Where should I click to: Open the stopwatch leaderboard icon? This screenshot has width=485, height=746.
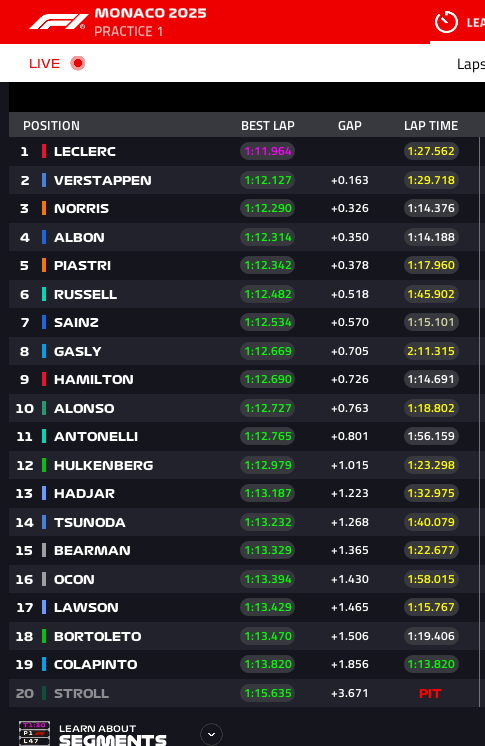(x=446, y=22)
